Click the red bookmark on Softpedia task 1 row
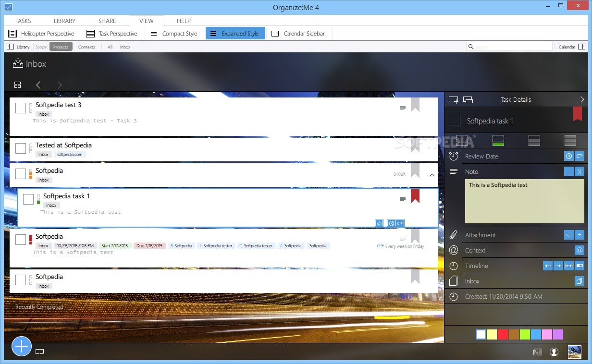The image size is (592, 364). (x=415, y=196)
